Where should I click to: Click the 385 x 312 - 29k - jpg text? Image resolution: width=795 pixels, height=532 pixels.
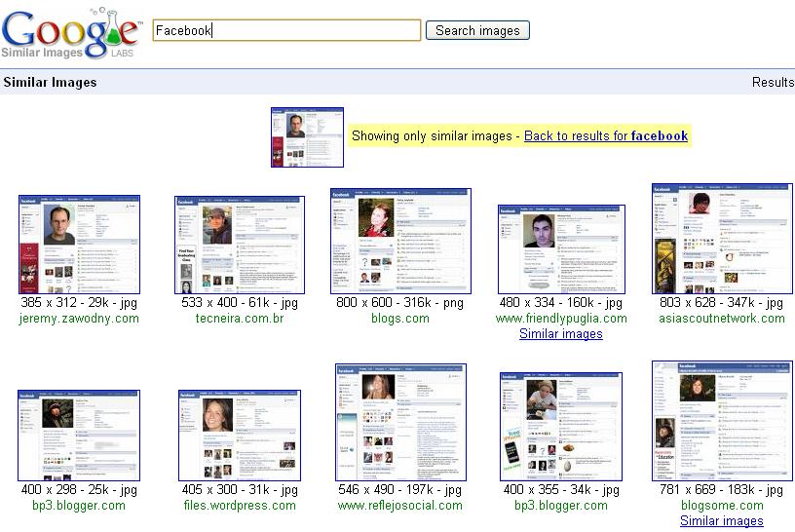coord(79,303)
